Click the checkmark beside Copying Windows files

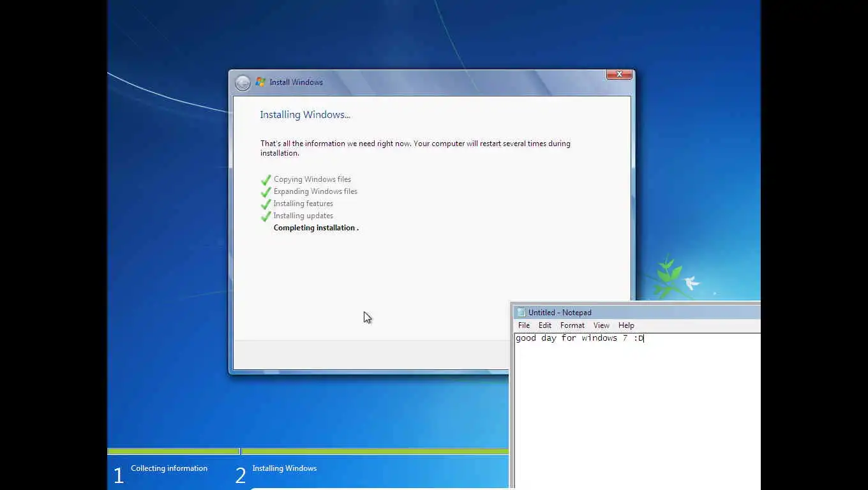[x=266, y=180]
